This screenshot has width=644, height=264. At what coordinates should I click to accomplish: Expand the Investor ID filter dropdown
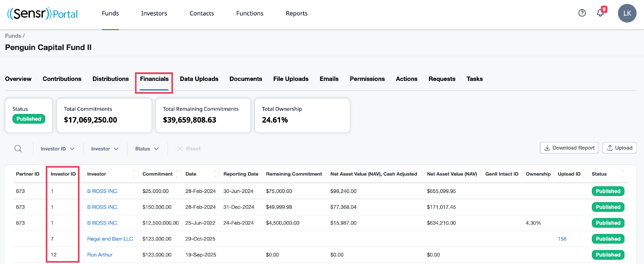[x=58, y=149]
